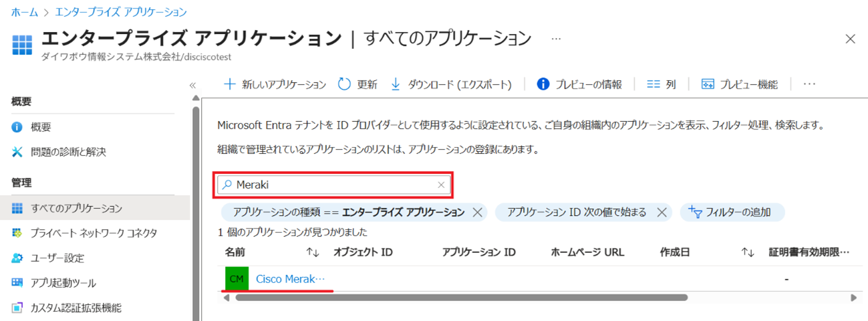Image resolution: width=868 pixels, height=321 pixels.
Task: Sort by the Name column arrows
Action: click(313, 253)
